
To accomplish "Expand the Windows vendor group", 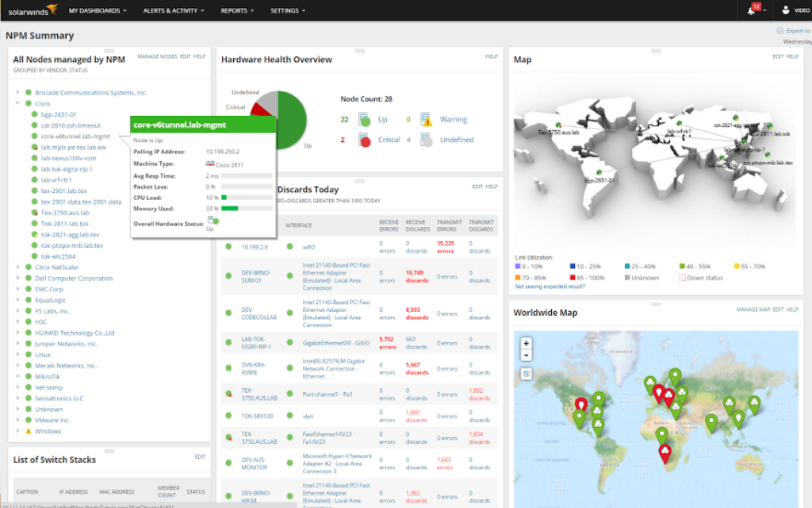I will click(16, 431).
